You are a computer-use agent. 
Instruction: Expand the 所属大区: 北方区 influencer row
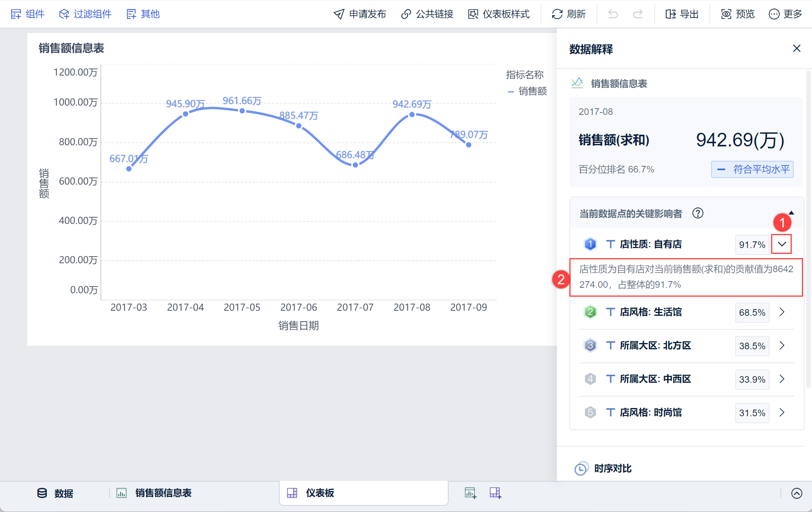pos(782,345)
